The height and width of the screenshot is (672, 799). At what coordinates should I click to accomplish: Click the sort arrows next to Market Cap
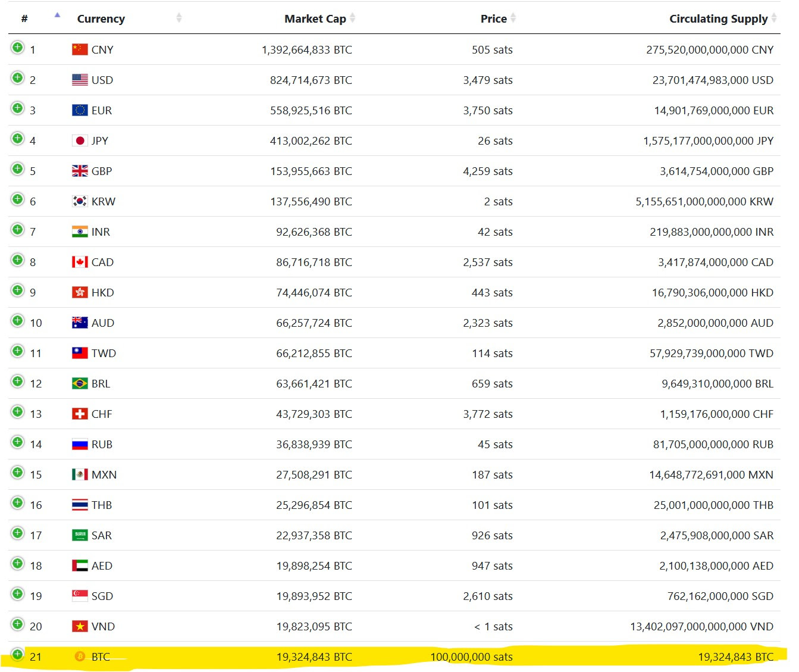(352, 18)
